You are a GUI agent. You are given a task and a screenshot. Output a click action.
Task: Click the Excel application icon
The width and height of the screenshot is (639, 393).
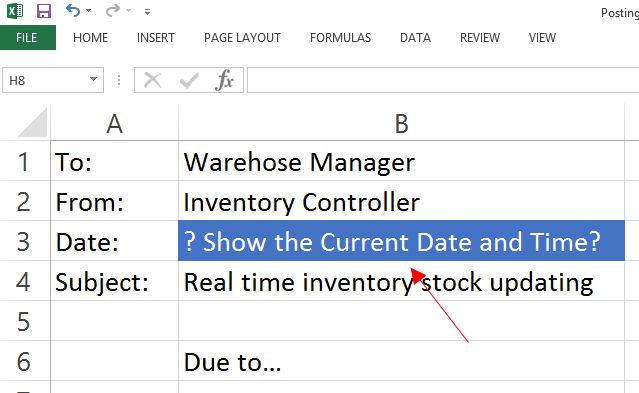(x=15, y=11)
